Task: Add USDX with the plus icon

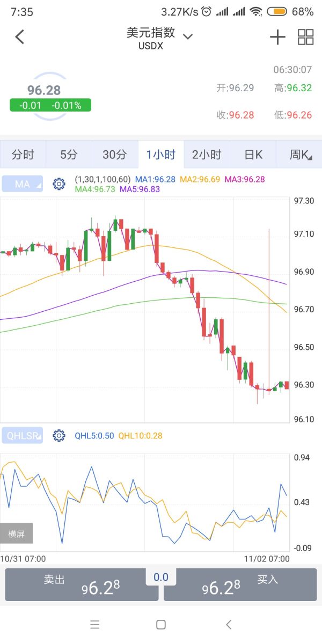Action: tap(277, 37)
